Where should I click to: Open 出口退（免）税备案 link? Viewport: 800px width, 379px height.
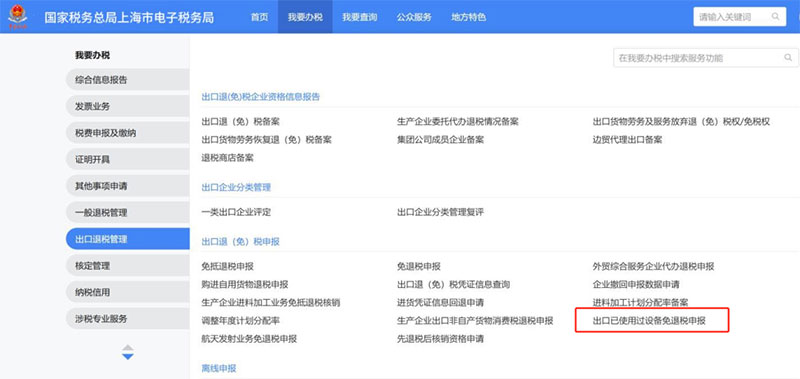tap(241, 121)
